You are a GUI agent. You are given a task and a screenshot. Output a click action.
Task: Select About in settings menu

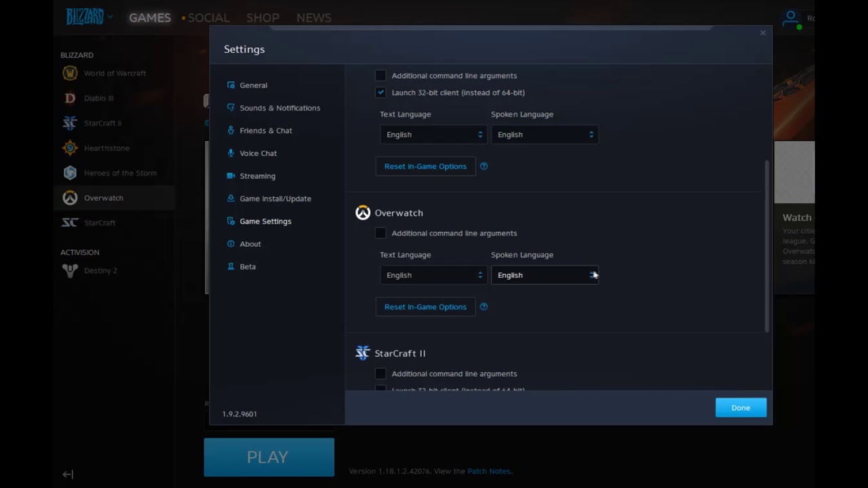250,244
